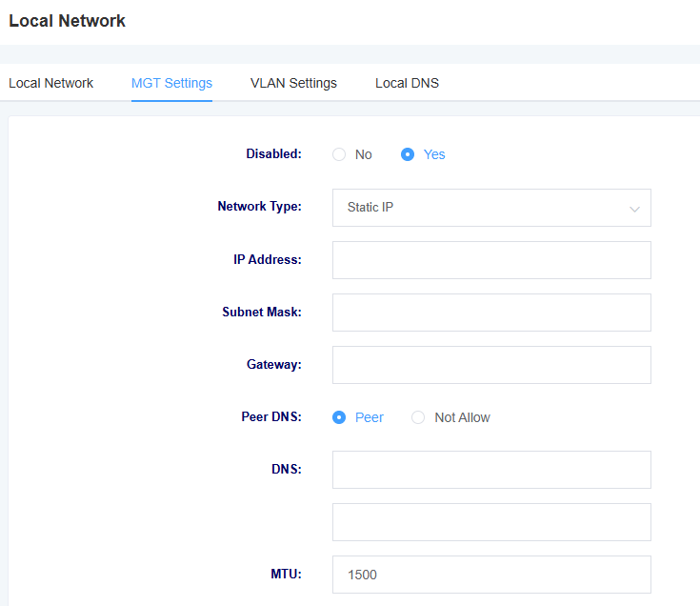Open the Network Type dropdown

[491, 208]
